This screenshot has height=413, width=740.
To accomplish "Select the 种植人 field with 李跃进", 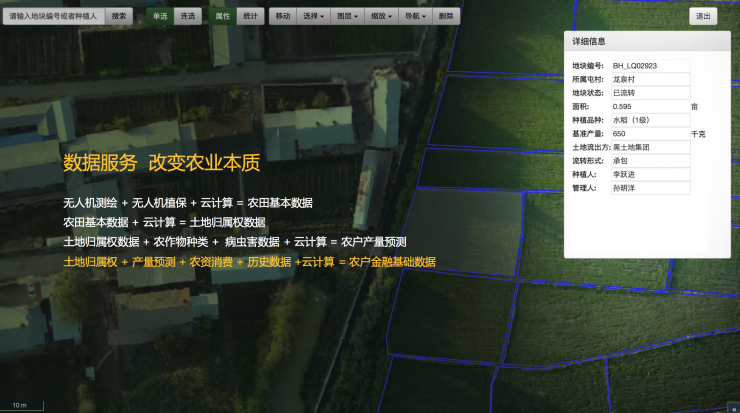I will point(649,174).
